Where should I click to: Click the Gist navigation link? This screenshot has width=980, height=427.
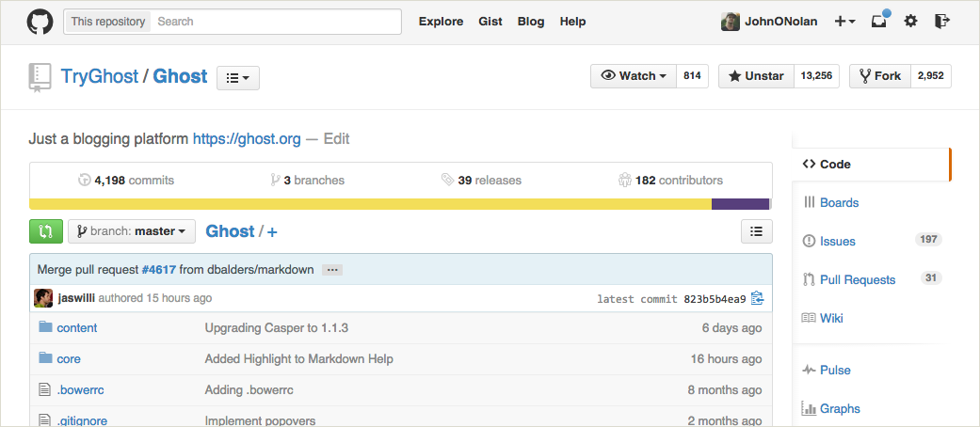coord(490,22)
